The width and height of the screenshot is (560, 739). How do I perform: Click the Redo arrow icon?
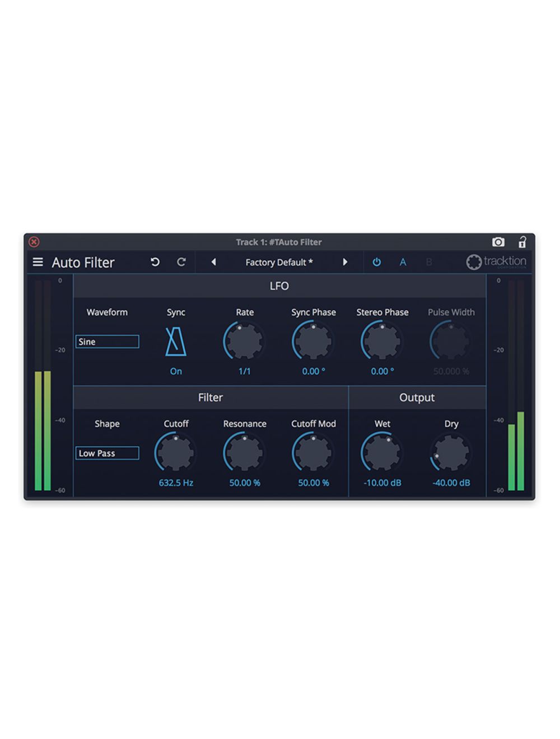181,262
